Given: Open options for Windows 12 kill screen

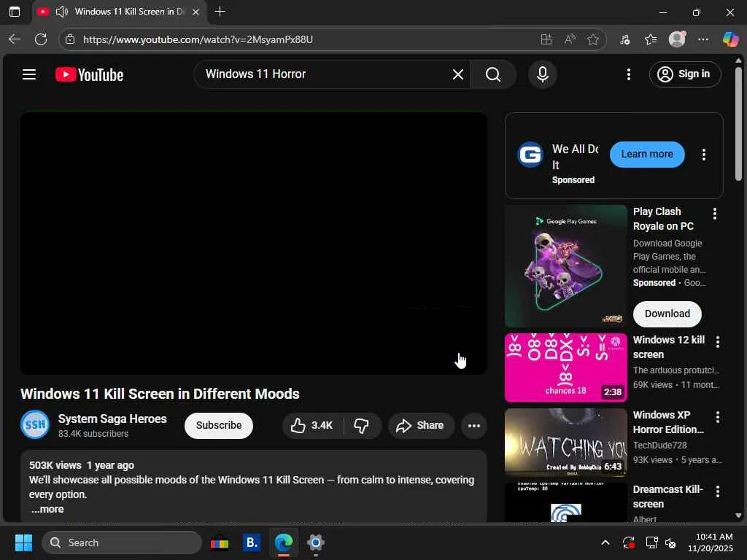Looking at the screenshot, I should (x=718, y=341).
